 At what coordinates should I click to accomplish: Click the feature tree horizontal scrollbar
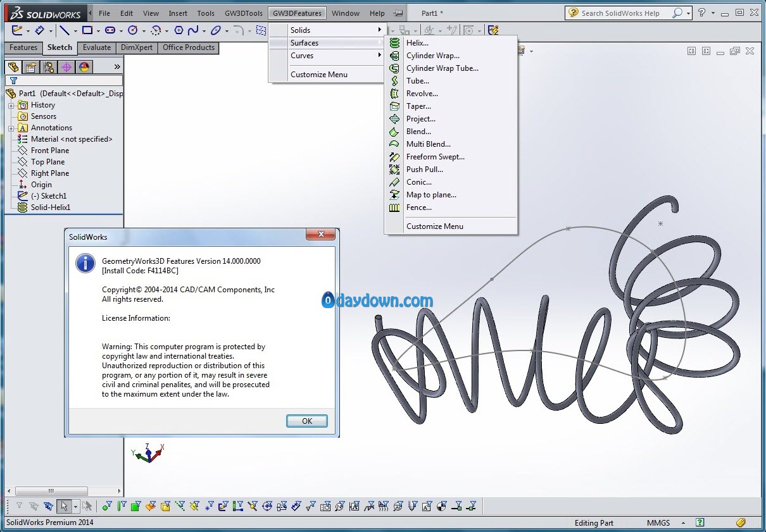[51, 491]
